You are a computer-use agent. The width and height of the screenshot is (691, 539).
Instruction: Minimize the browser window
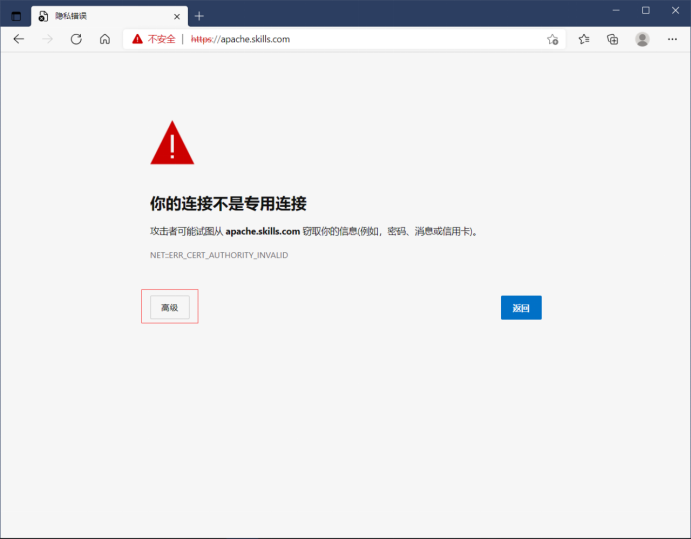pos(616,10)
